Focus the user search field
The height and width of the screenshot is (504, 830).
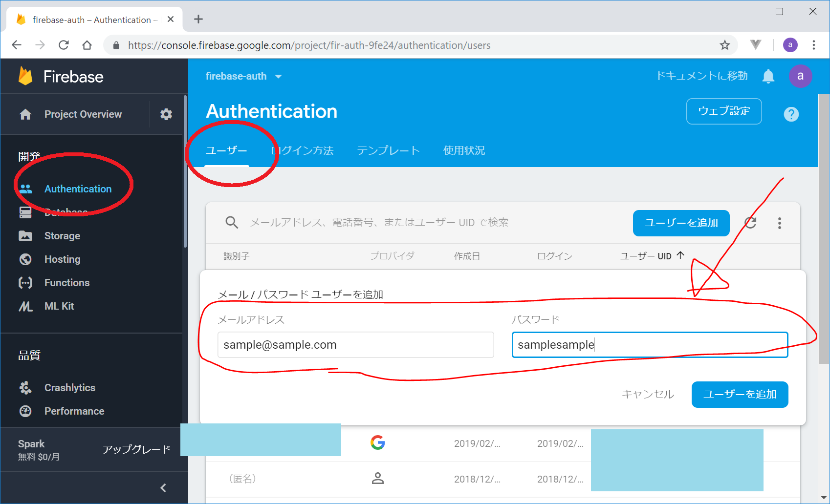point(379,223)
